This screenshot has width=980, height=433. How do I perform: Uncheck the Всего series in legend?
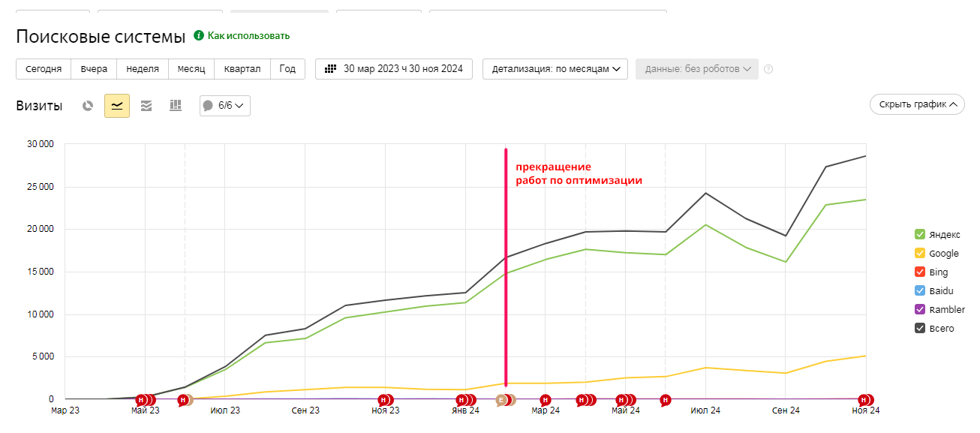[920, 328]
